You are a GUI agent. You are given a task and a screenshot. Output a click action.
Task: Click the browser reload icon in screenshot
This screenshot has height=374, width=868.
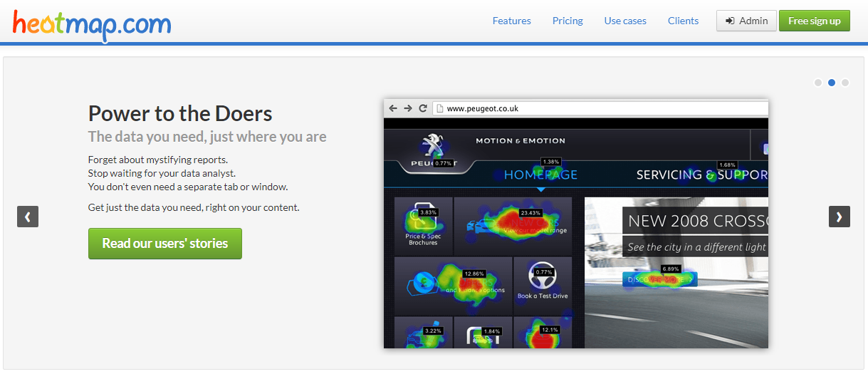pos(422,108)
